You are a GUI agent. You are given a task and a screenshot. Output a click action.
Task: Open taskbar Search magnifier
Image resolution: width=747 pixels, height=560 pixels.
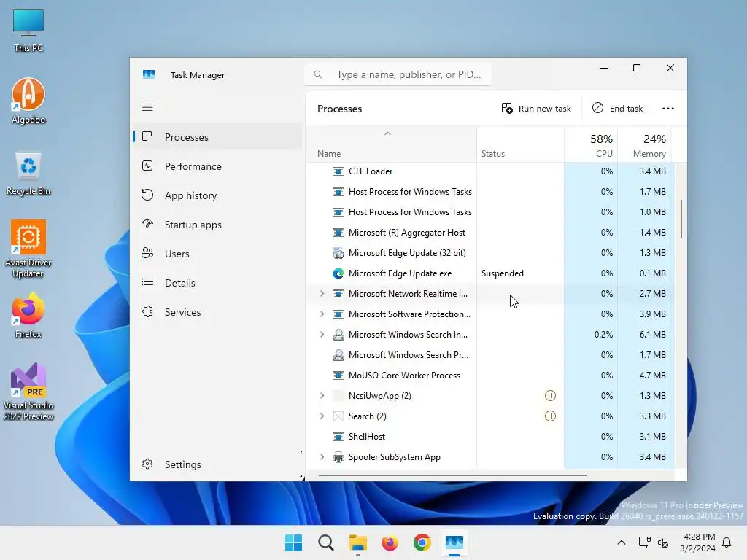click(326, 542)
